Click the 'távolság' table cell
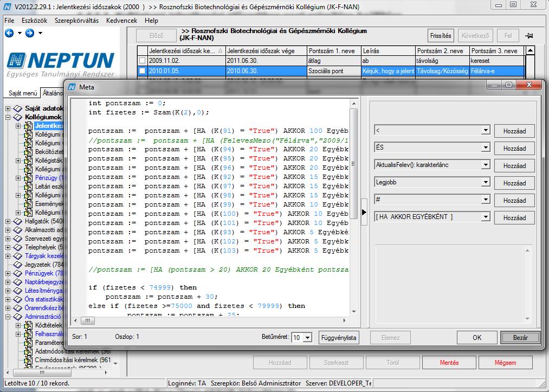This screenshot has height=392, width=549. (443, 61)
